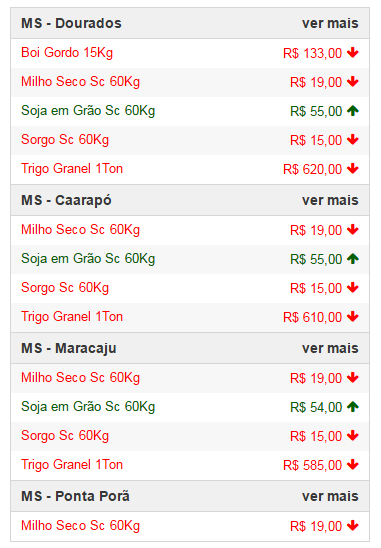Screen dimensions: 381x548
Task: Open Dourados Soja em Grão Sc 60Kg link
Action: pyautogui.click(x=88, y=111)
